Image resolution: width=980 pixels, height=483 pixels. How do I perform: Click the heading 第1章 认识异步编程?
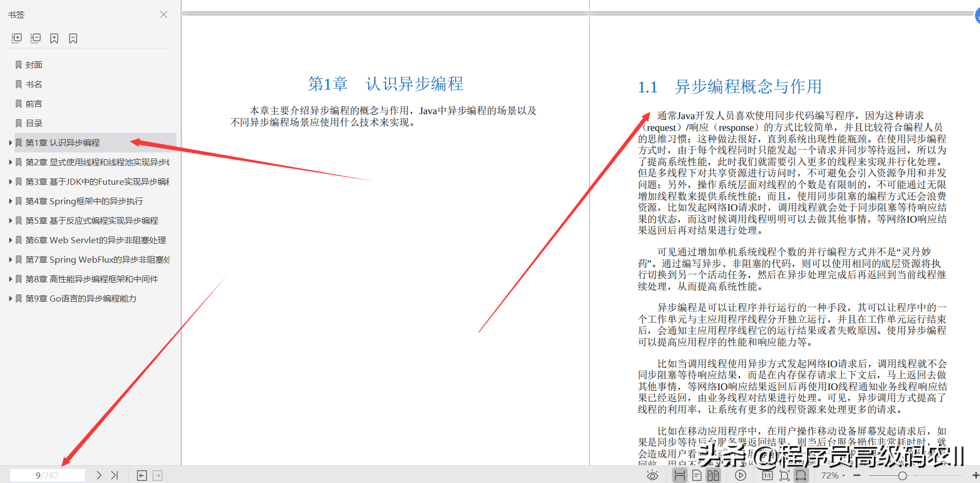coord(386,84)
